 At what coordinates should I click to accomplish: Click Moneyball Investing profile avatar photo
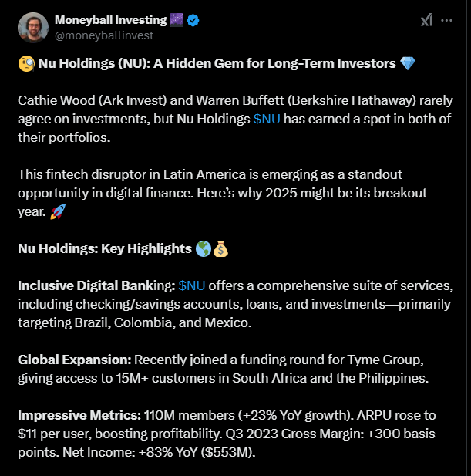[x=32, y=27]
